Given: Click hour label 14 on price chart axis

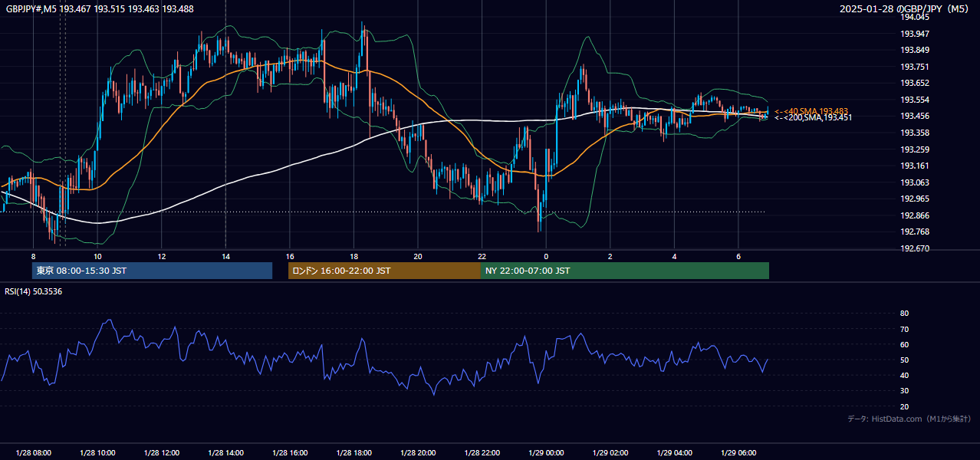Looking at the screenshot, I should click(x=225, y=256).
